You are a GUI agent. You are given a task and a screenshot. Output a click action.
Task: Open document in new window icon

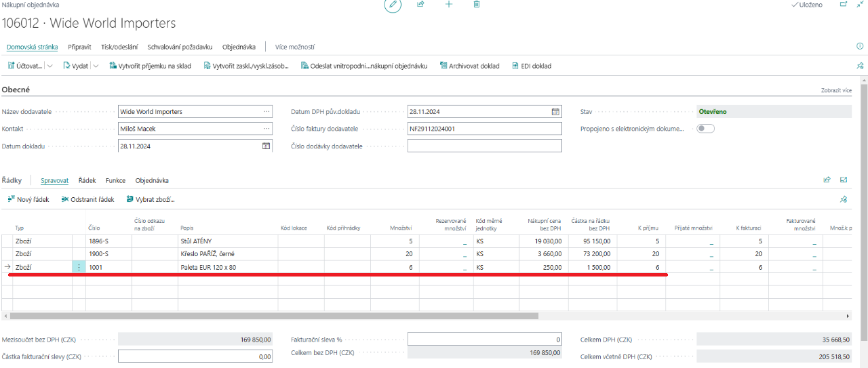[x=844, y=5]
